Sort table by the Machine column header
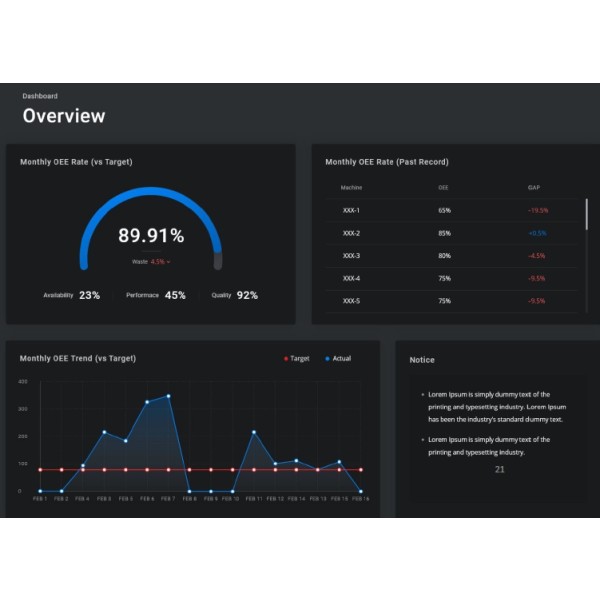The width and height of the screenshot is (600, 600). pyautogui.click(x=351, y=188)
